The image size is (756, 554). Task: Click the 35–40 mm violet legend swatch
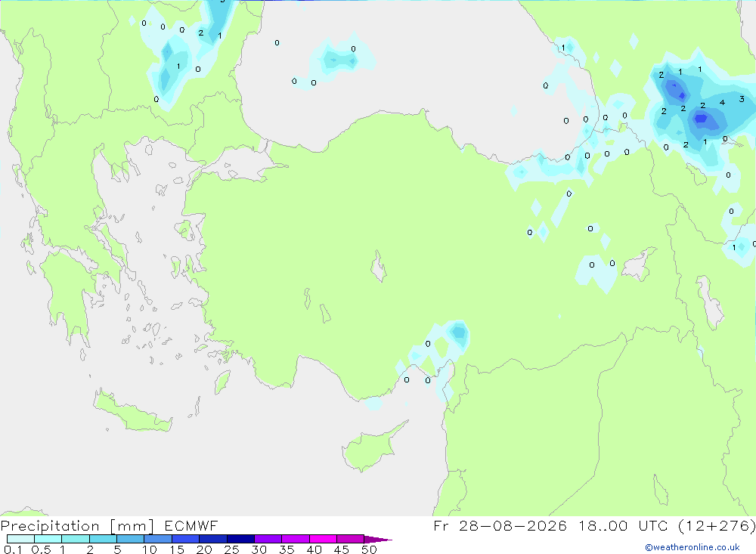296,539
